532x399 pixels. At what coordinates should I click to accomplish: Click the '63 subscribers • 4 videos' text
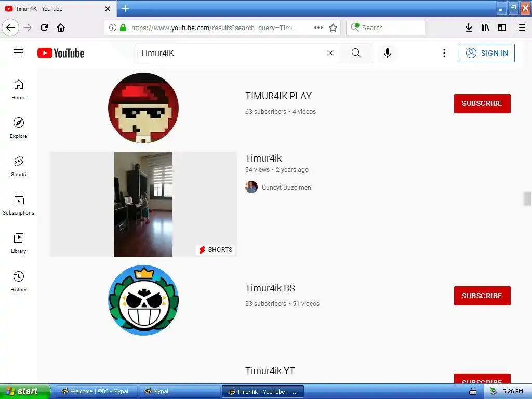click(x=280, y=111)
